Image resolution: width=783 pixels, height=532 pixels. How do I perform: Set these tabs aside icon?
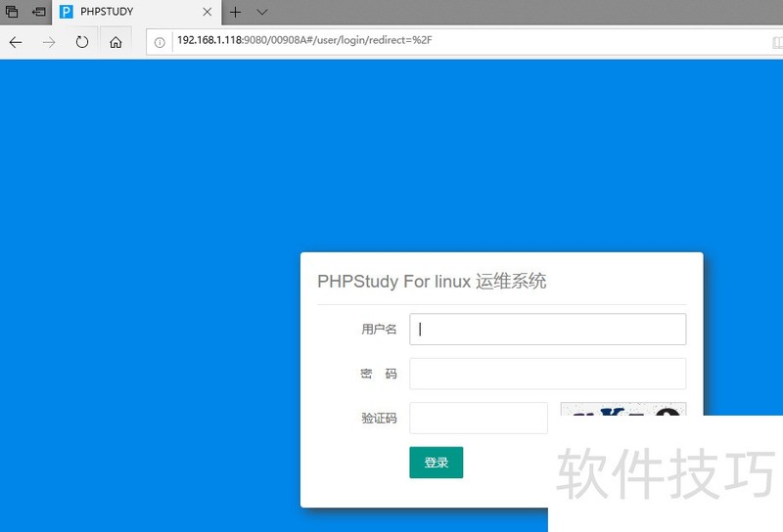coord(38,12)
